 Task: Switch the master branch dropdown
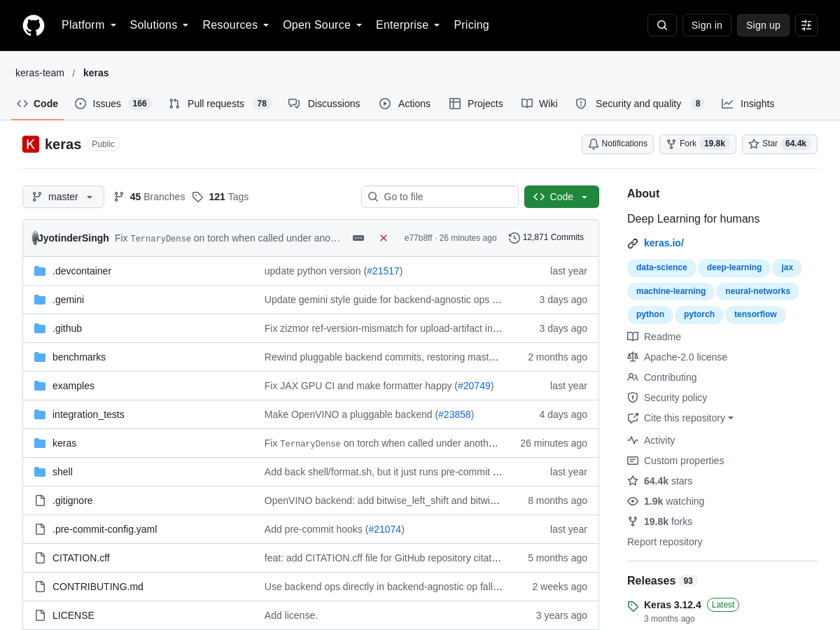(x=63, y=197)
